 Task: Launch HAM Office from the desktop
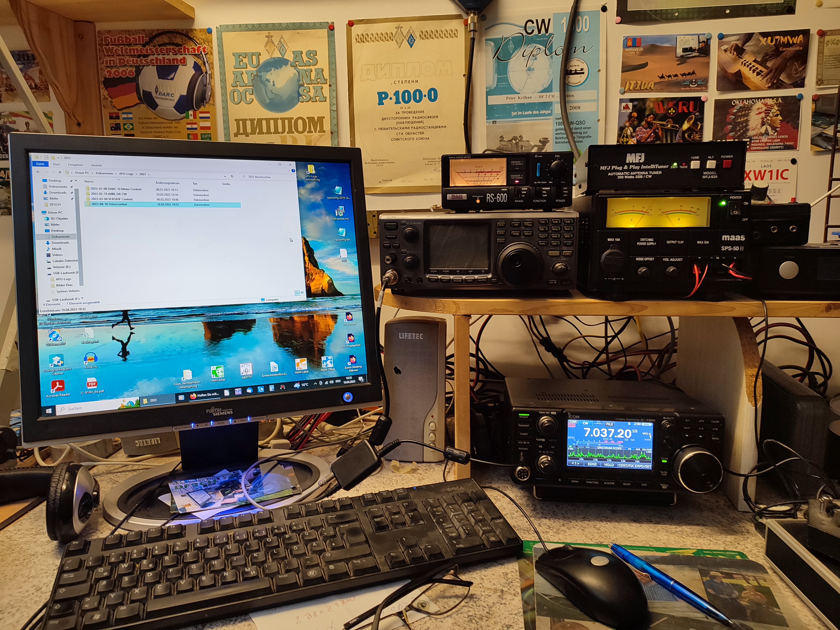coord(328,364)
